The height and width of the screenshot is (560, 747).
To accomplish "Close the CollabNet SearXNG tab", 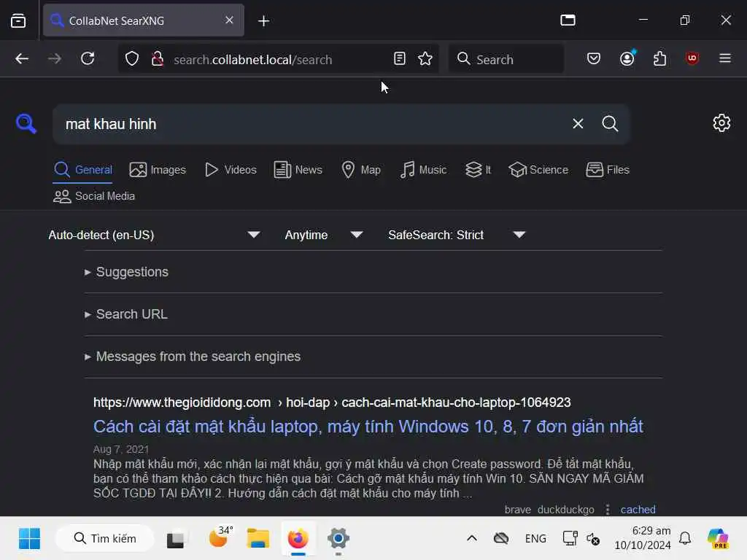I will 229,20.
